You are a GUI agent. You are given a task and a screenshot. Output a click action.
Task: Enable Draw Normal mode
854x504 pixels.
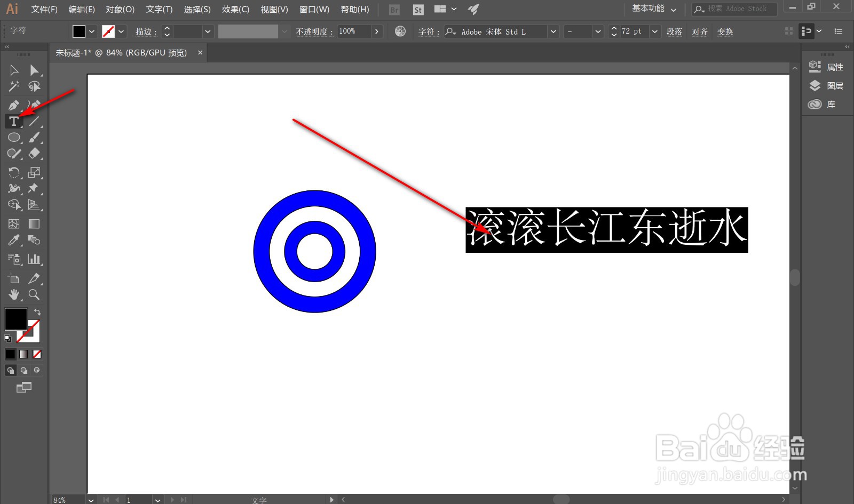point(11,370)
